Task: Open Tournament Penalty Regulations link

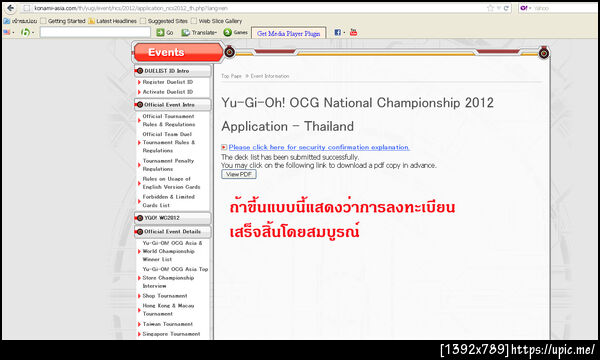Action: 168,165
